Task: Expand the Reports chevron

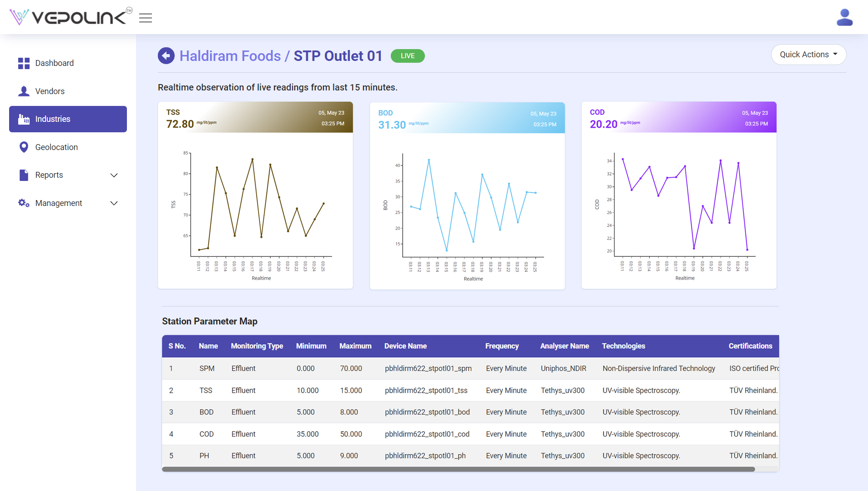Action: (114, 175)
